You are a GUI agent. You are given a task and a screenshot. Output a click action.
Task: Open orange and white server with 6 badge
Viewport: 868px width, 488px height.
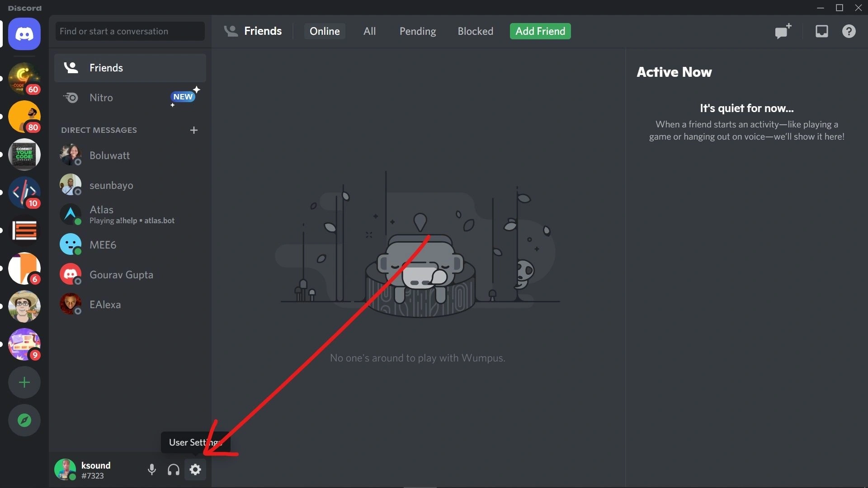pyautogui.click(x=24, y=268)
